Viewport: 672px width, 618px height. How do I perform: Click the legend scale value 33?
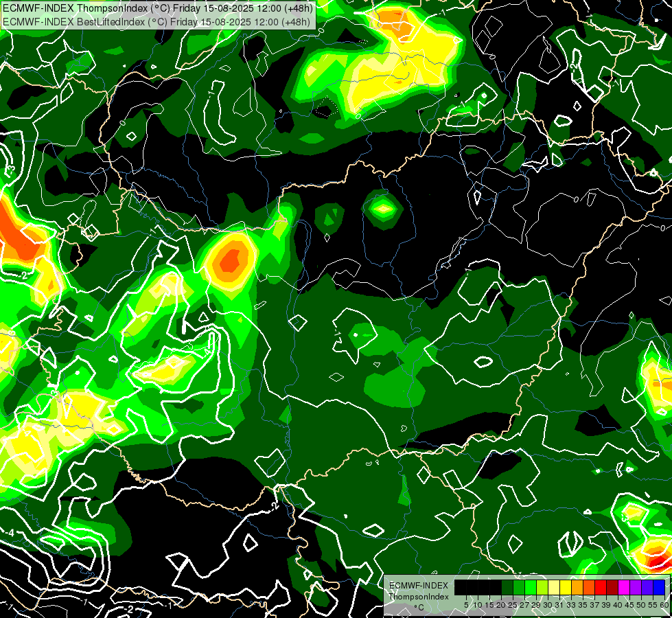coord(571,605)
